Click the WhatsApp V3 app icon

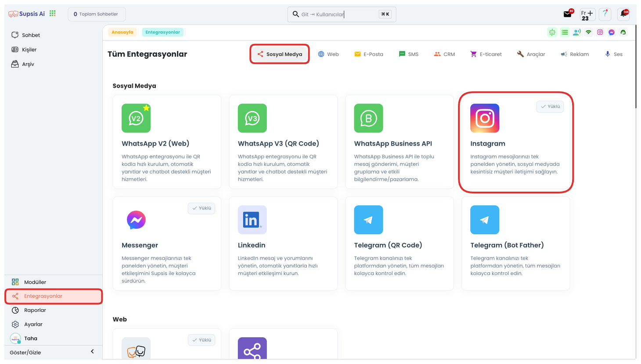tap(252, 118)
